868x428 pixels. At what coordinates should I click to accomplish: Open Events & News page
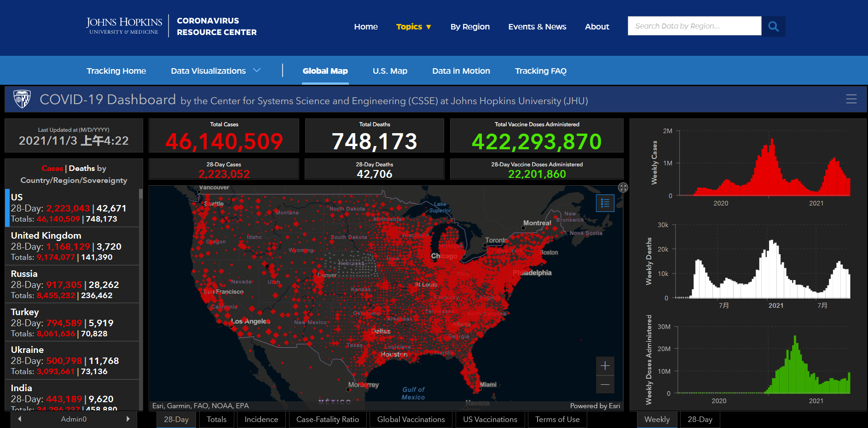[x=537, y=27]
